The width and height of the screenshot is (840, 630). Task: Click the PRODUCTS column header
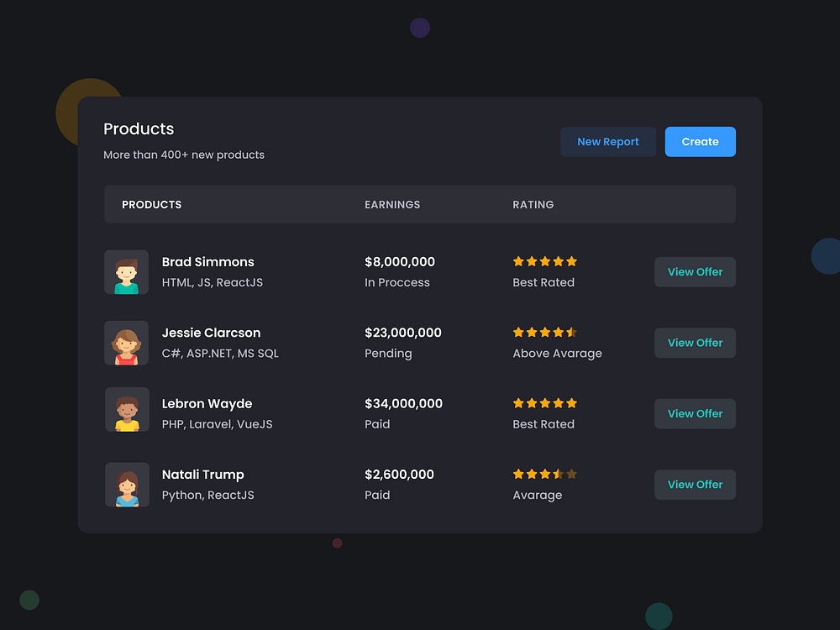click(151, 204)
